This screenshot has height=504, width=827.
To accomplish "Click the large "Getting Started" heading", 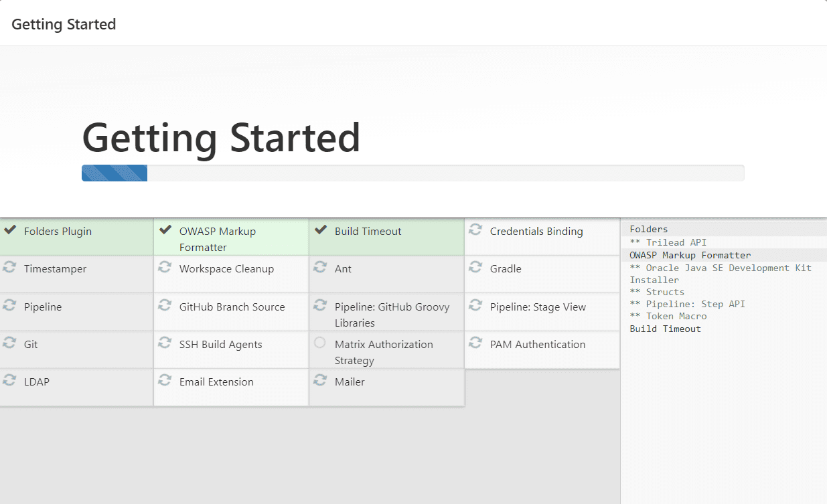I will (221, 137).
